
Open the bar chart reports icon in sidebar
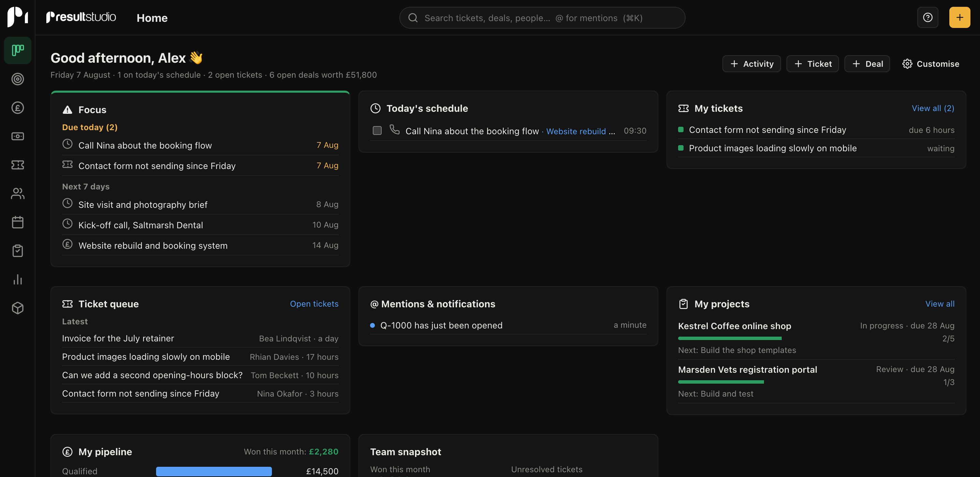click(x=17, y=279)
